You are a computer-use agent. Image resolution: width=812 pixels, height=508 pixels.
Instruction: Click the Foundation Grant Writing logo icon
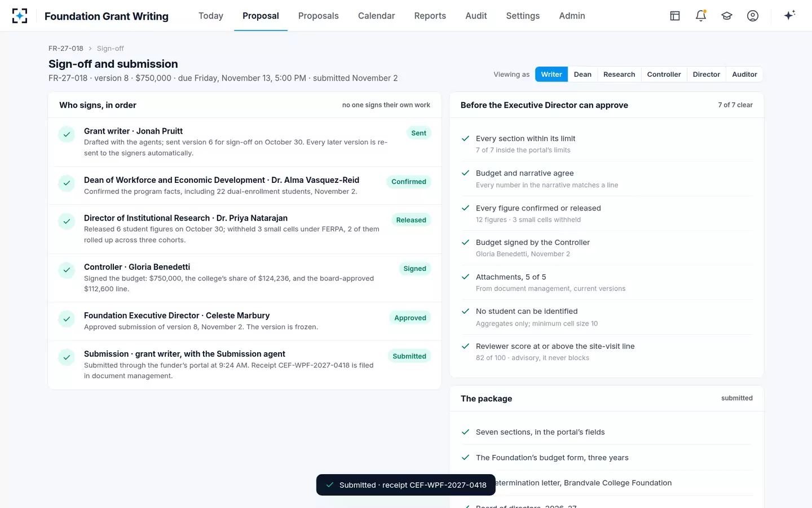(x=20, y=16)
